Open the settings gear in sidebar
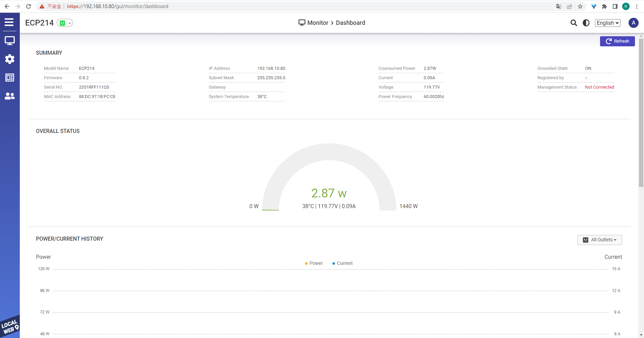This screenshot has height=338, width=644. [9, 59]
